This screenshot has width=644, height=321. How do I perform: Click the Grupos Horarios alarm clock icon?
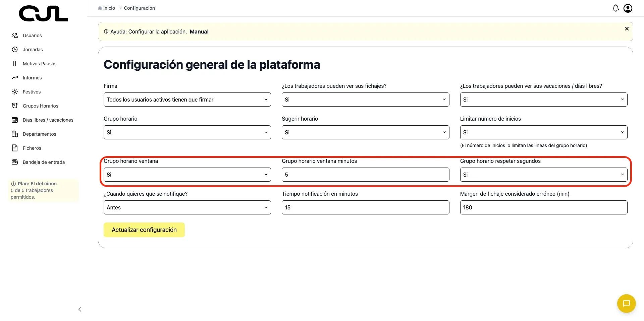15,106
